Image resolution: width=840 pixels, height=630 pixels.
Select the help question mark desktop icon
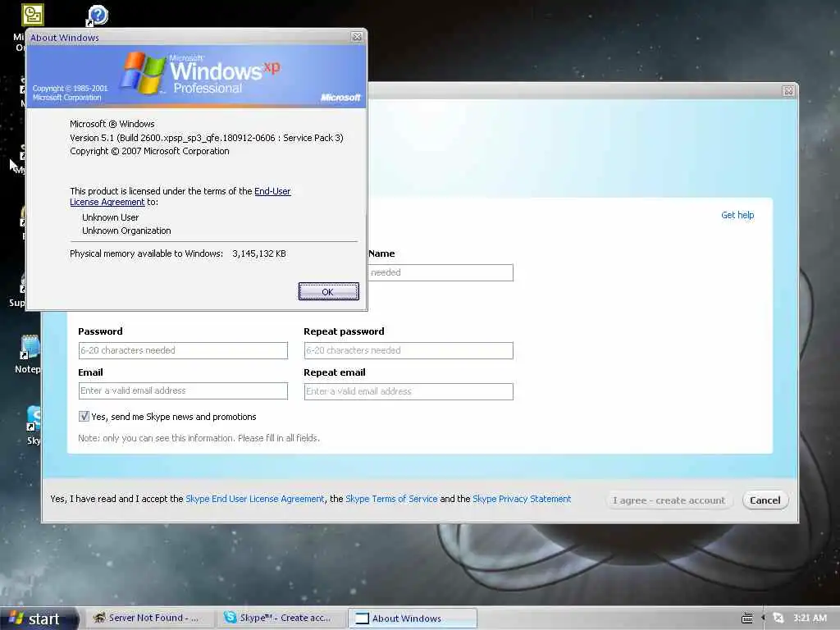pyautogui.click(x=98, y=15)
